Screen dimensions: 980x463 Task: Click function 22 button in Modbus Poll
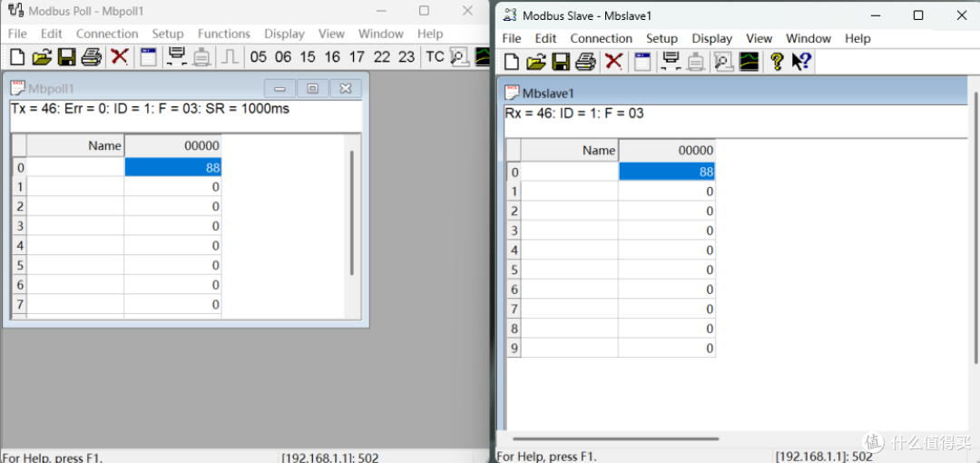[x=382, y=57]
